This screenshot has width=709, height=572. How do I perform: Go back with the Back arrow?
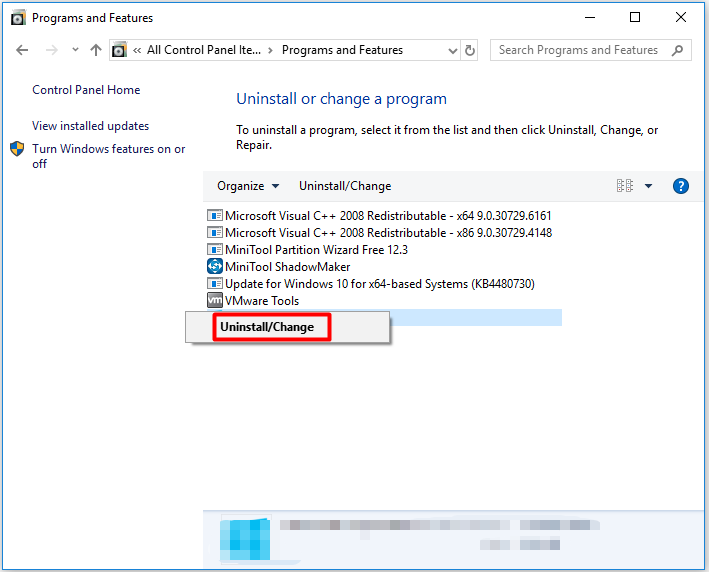pyautogui.click(x=22, y=50)
